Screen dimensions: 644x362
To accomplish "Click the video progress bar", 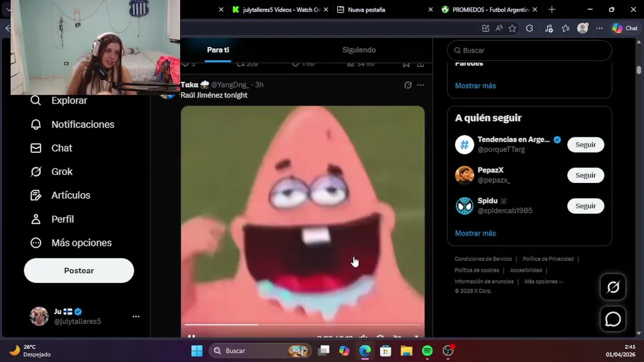I will (303, 324).
